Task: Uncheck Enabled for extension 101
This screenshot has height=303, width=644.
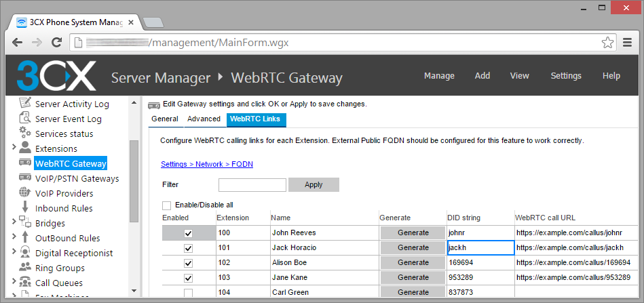Action: point(188,248)
